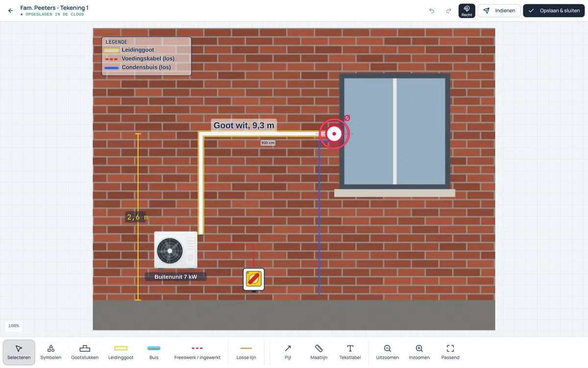Click the title 'Fam. Peeters - Tekening 1'
588x368 pixels.
(54, 8)
